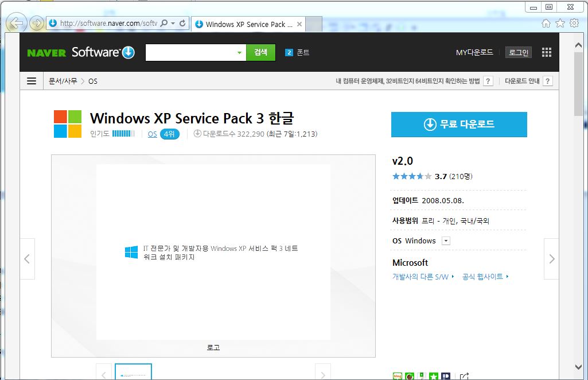Screen dimensions: 588x380
Task: Click the green 검색 button
Action: (x=260, y=52)
